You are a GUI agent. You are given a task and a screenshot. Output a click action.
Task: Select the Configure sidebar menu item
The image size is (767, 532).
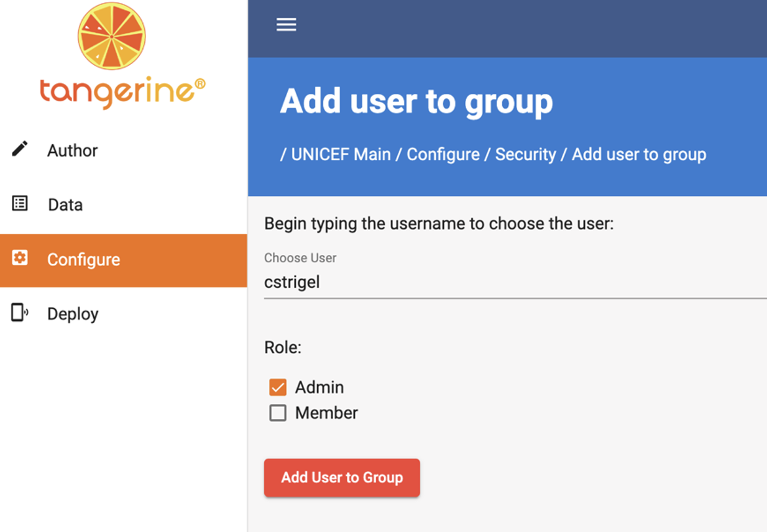(124, 260)
